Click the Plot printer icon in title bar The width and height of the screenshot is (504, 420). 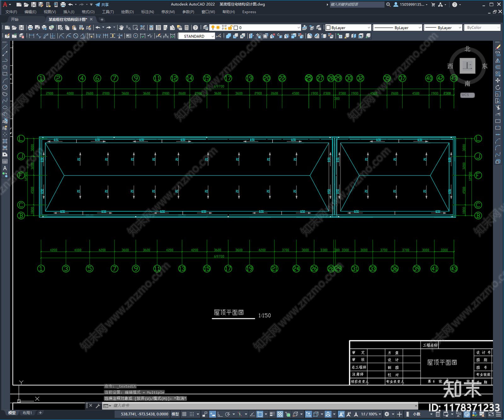63,4
